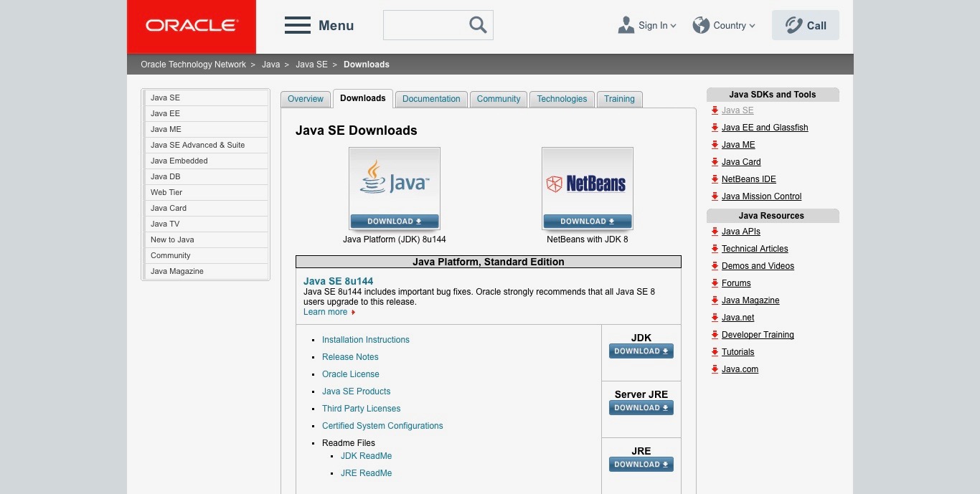
Task: Select the Downloads tab
Action: (x=363, y=98)
